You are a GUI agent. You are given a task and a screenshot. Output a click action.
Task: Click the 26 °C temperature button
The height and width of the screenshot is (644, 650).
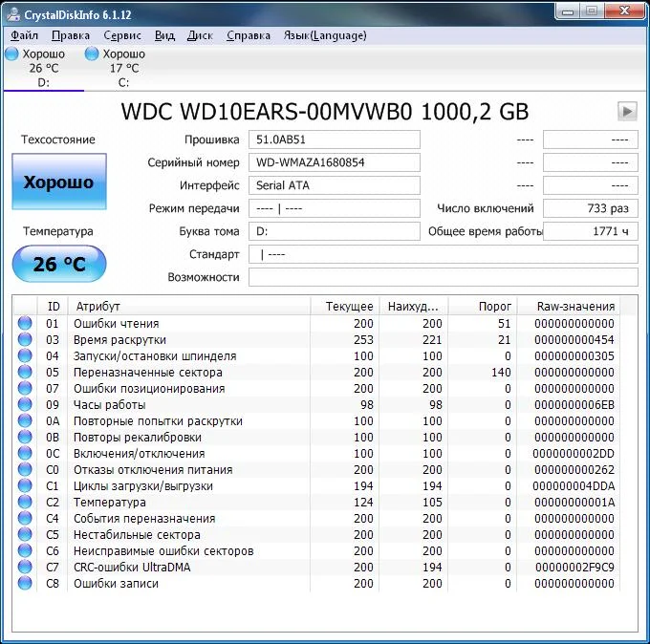[x=58, y=264]
